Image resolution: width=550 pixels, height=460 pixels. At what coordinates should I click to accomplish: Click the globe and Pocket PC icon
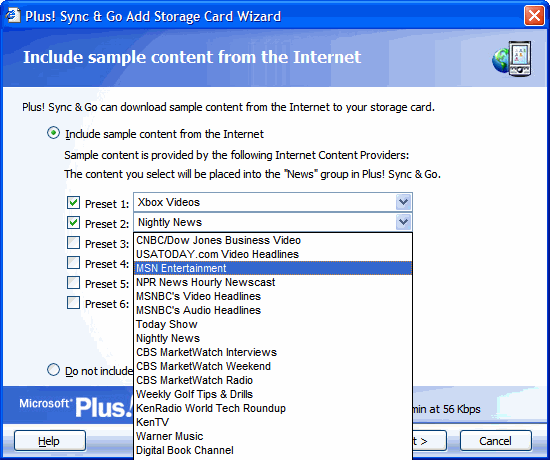(511, 59)
